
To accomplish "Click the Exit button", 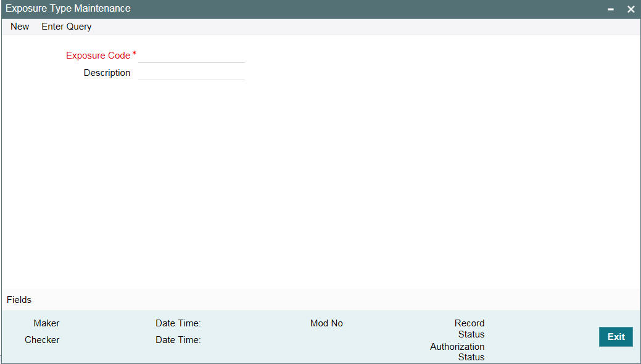I will (x=616, y=337).
